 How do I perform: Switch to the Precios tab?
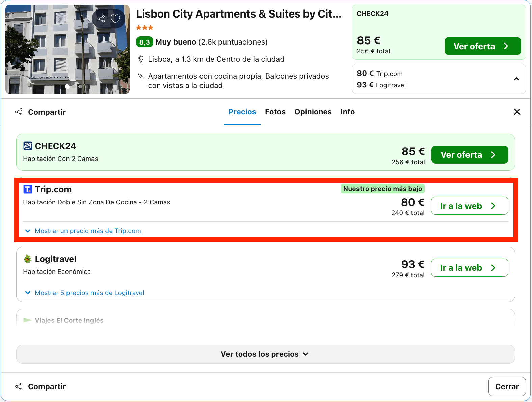(x=242, y=112)
